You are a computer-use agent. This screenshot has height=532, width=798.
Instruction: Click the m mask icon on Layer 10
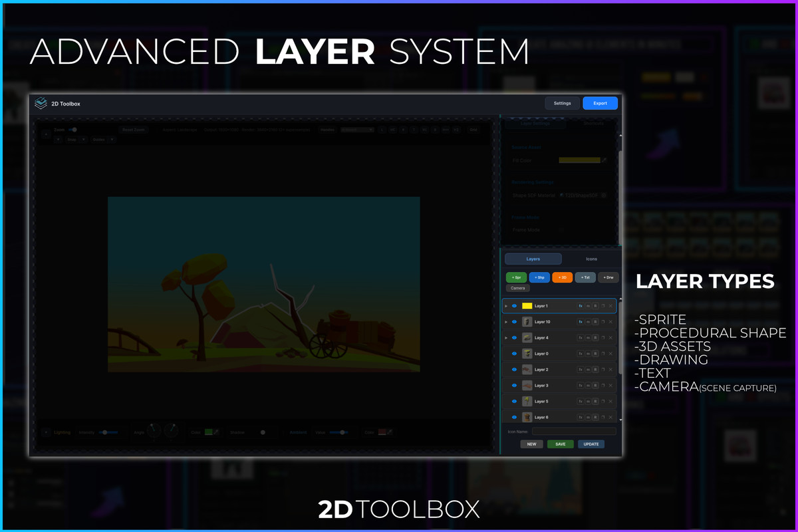588,322
